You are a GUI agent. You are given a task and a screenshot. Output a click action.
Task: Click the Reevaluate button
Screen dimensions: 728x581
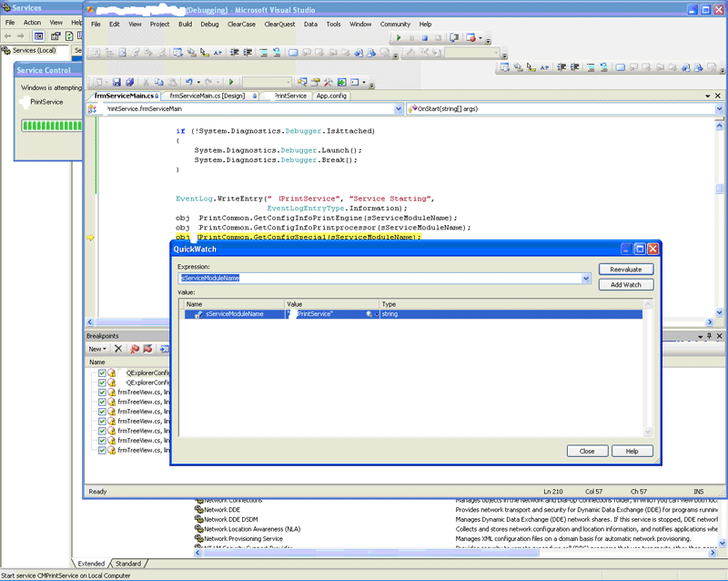(x=626, y=270)
